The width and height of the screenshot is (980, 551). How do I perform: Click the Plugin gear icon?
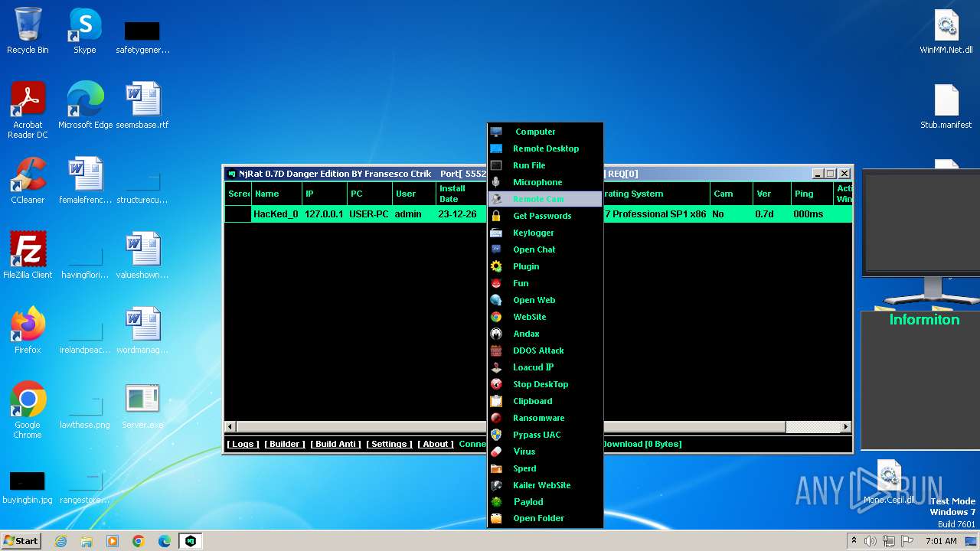pyautogui.click(x=496, y=266)
